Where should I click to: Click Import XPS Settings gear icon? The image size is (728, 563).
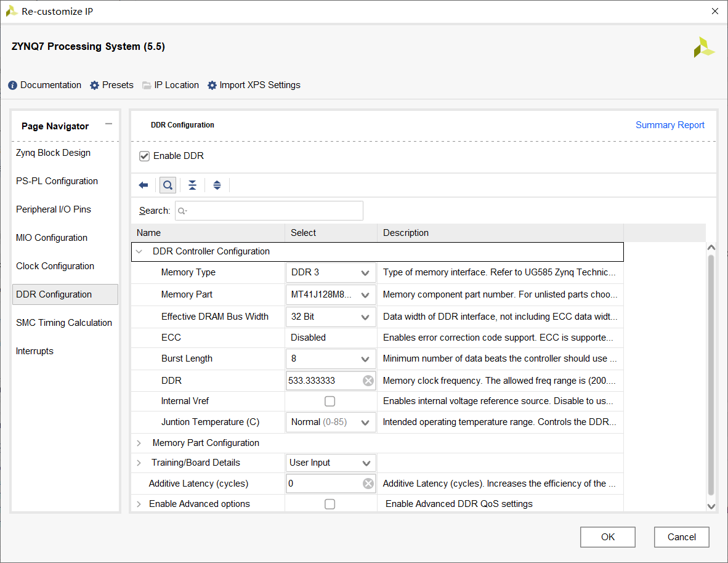(212, 86)
